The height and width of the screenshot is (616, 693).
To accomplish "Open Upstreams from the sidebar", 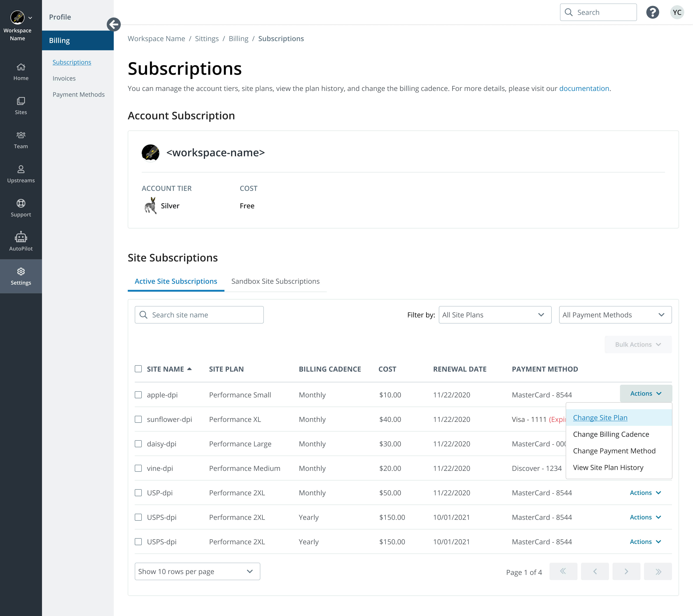I will click(x=21, y=169).
